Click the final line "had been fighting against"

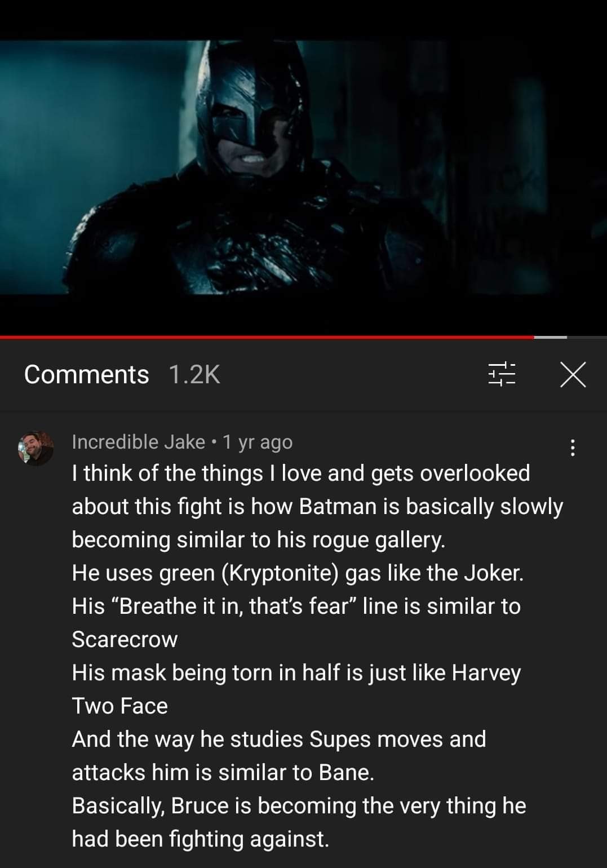tap(200, 839)
